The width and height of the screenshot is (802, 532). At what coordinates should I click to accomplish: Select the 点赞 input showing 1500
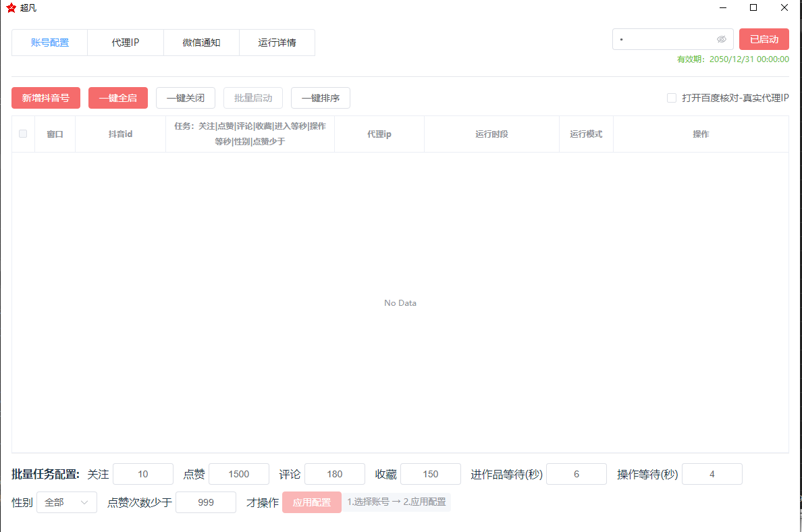pyautogui.click(x=238, y=474)
